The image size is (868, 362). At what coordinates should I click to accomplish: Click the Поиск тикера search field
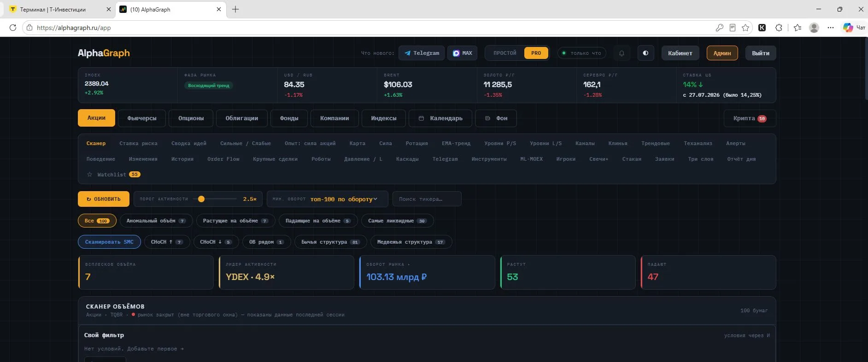point(427,199)
